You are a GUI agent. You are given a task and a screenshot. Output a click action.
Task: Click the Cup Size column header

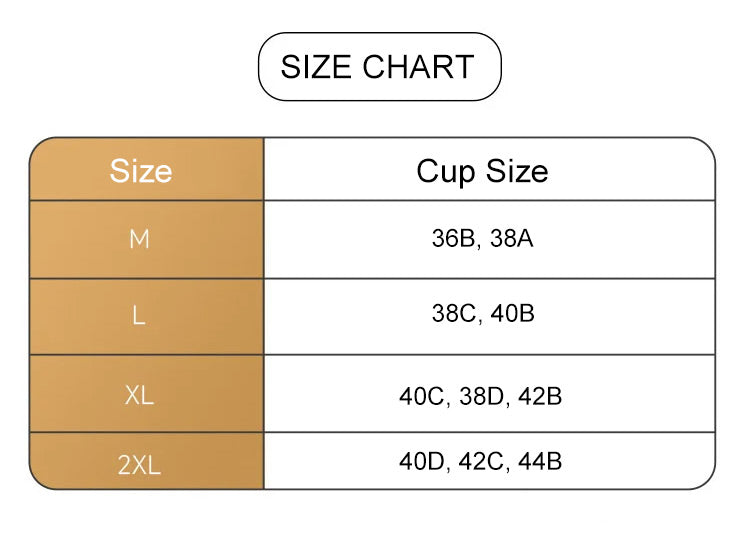482,171
